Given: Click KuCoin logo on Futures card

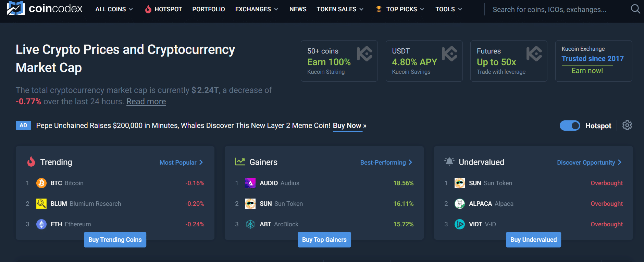Looking at the screenshot, I should click(534, 54).
